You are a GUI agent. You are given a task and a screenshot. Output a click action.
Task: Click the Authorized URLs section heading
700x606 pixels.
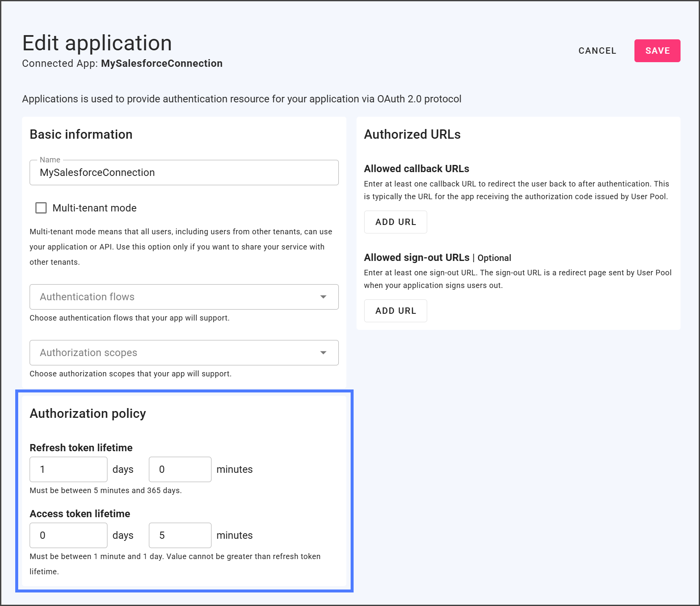412,134
